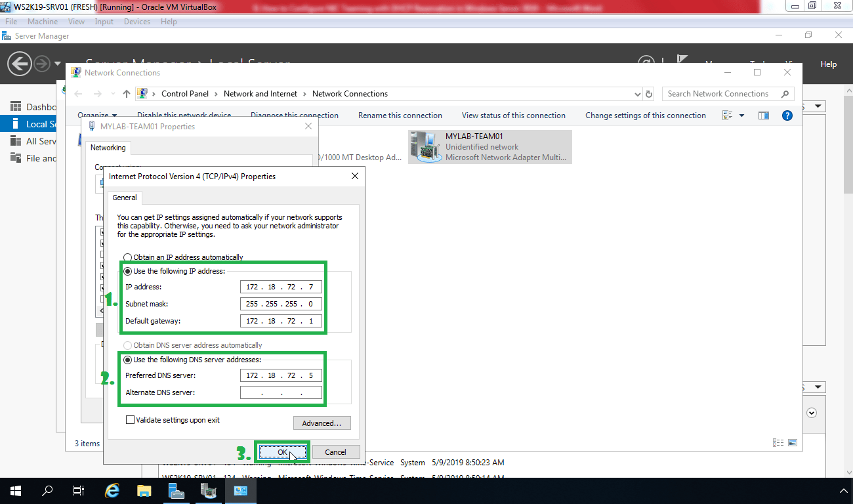Show hidden system tray icons
This screenshot has height=504, width=853.
point(843,490)
